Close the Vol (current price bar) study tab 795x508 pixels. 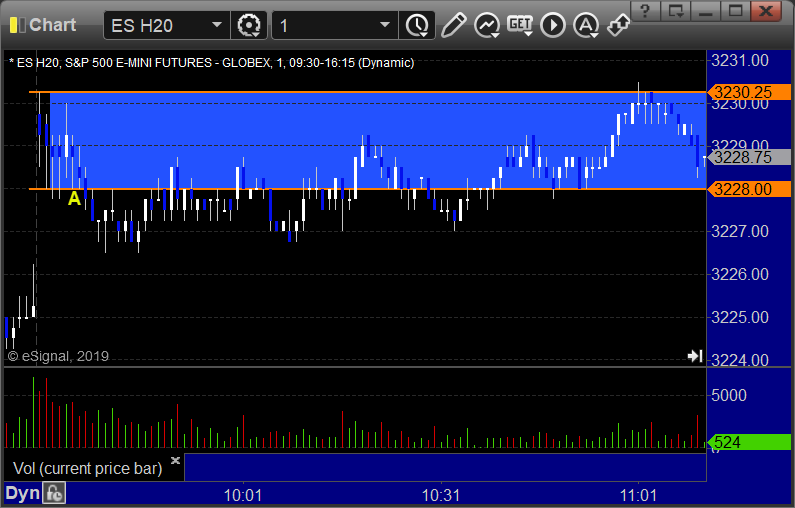pos(175,460)
